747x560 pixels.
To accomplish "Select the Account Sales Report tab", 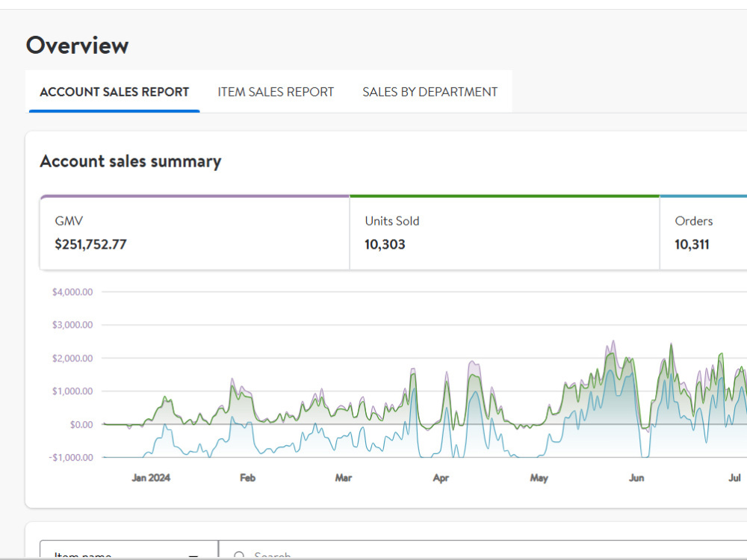I will 114,92.
